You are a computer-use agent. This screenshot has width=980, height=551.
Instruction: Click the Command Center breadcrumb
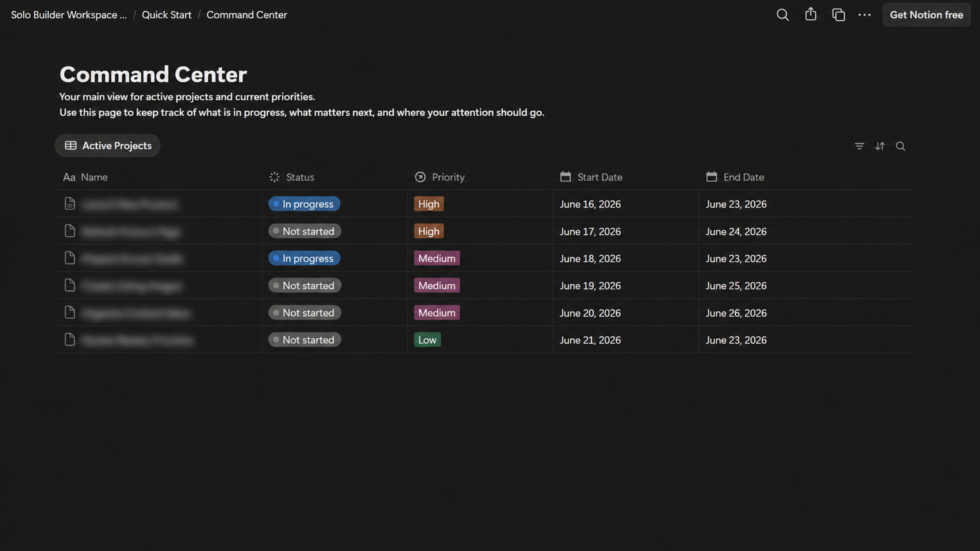pos(247,15)
